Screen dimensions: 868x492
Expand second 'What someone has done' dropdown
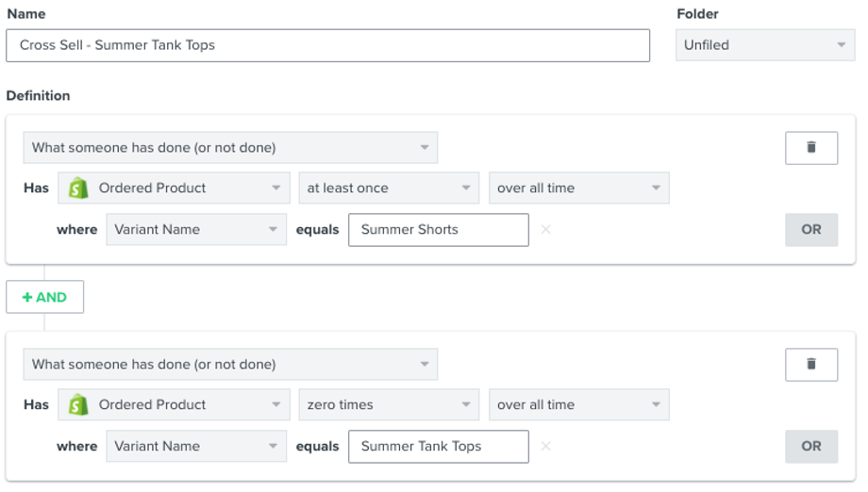tap(229, 365)
